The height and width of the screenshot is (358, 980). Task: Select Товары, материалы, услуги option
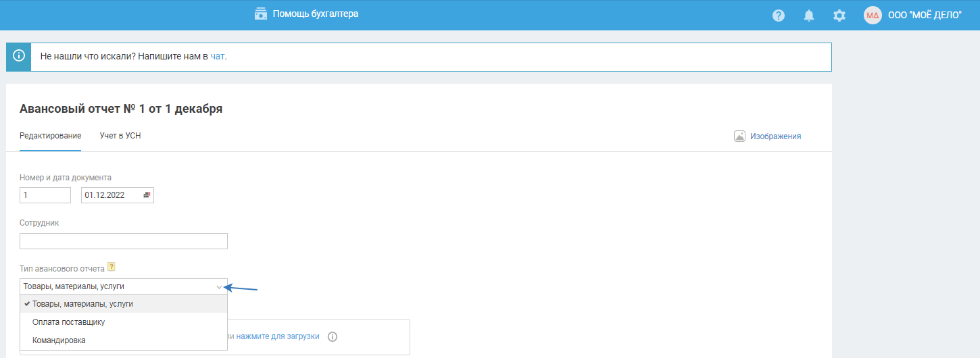click(x=82, y=304)
